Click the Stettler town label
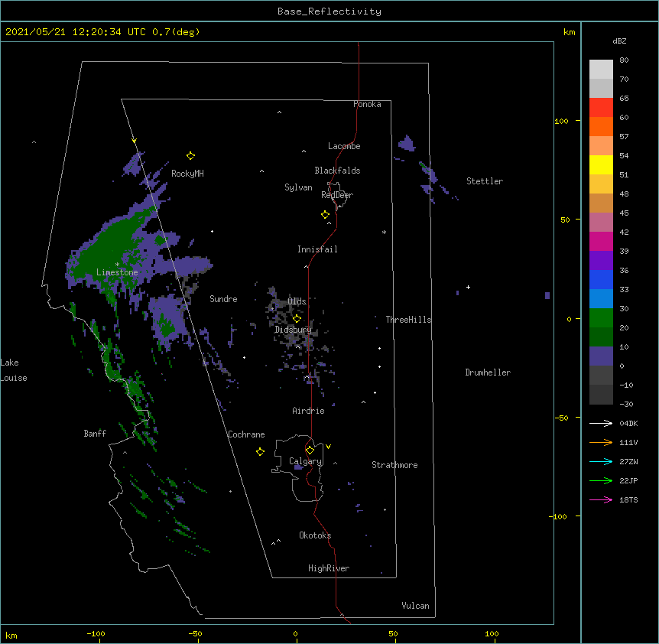The width and height of the screenshot is (659, 644). pos(485,181)
